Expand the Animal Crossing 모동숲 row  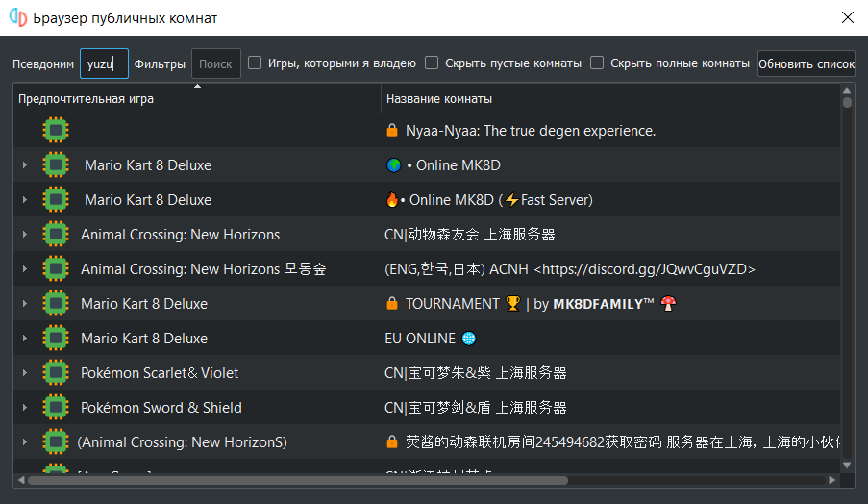pos(24,268)
